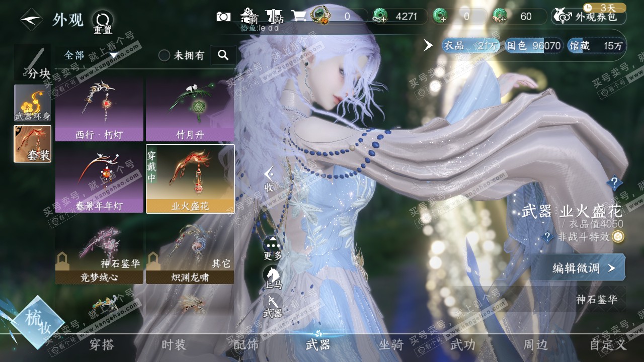Open the 梳妆 makeup diamond button

38,322
